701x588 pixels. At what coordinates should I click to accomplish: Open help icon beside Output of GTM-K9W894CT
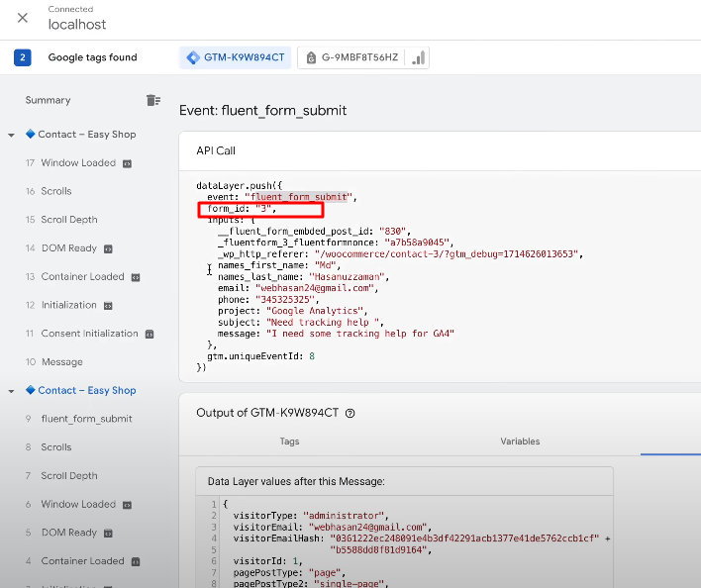pos(350,414)
